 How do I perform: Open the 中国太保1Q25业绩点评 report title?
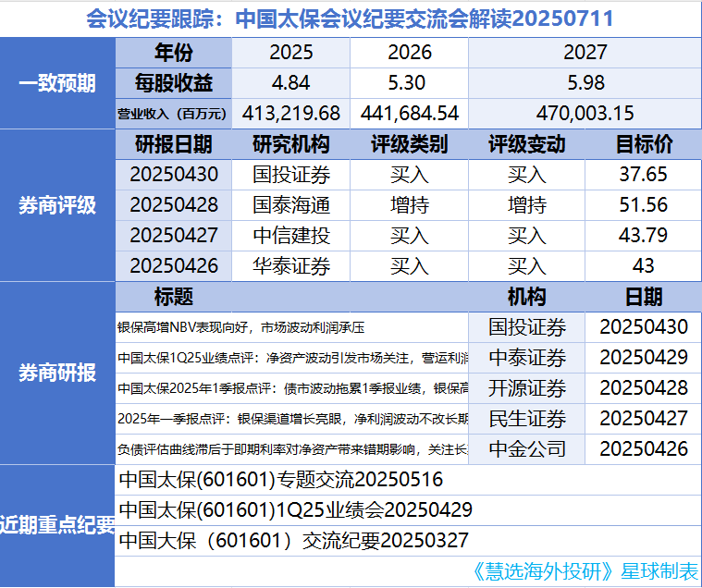pyautogui.click(x=292, y=358)
